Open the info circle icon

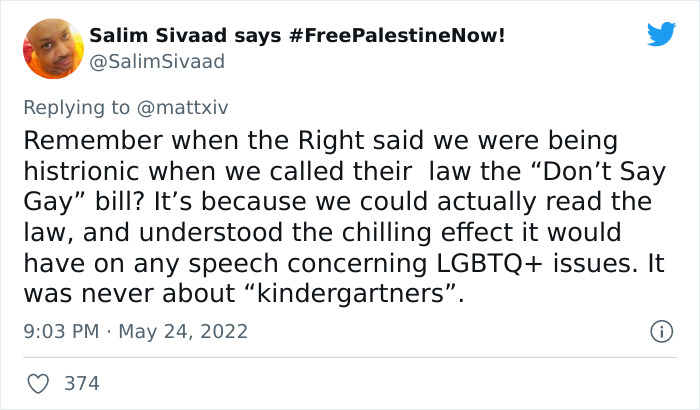pyautogui.click(x=660, y=330)
